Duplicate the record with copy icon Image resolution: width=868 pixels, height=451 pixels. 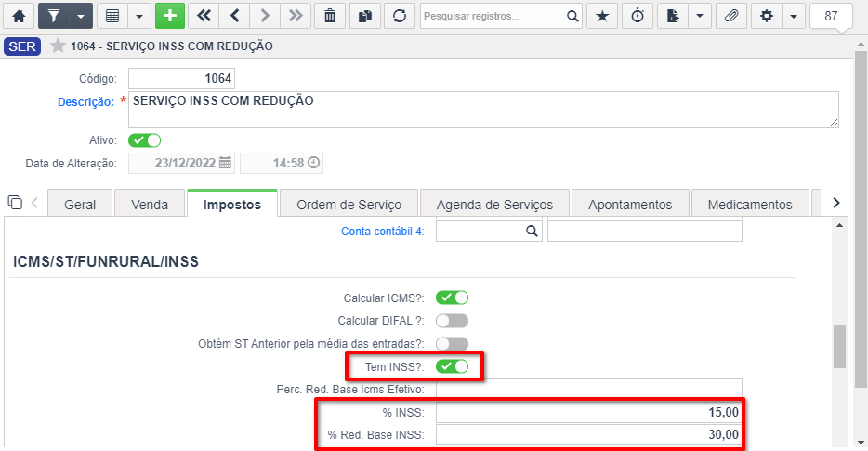point(365,16)
